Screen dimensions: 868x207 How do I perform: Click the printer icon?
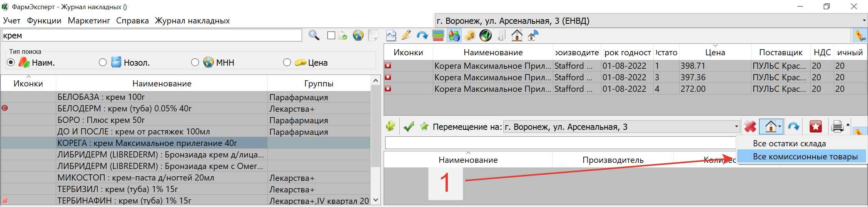pos(837,127)
